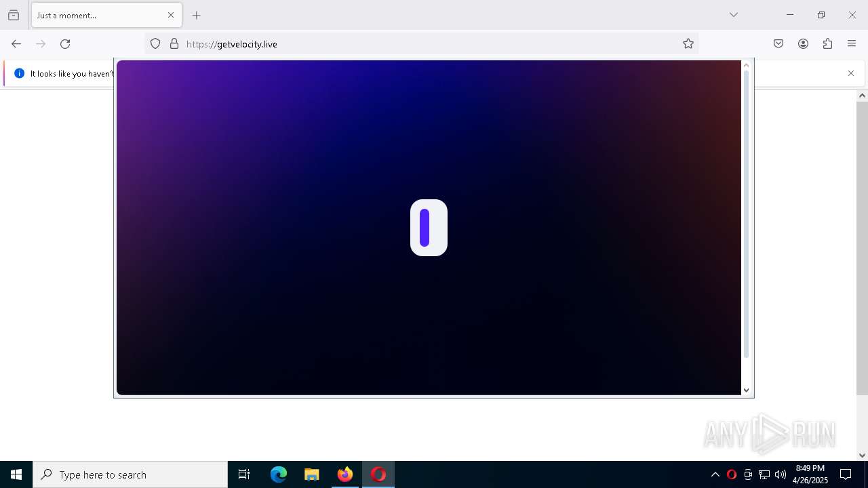Image resolution: width=868 pixels, height=488 pixels.
Task: Click the embedded frame's scrollbar up arrow
Action: pyautogui.click(x=747, y=65)
